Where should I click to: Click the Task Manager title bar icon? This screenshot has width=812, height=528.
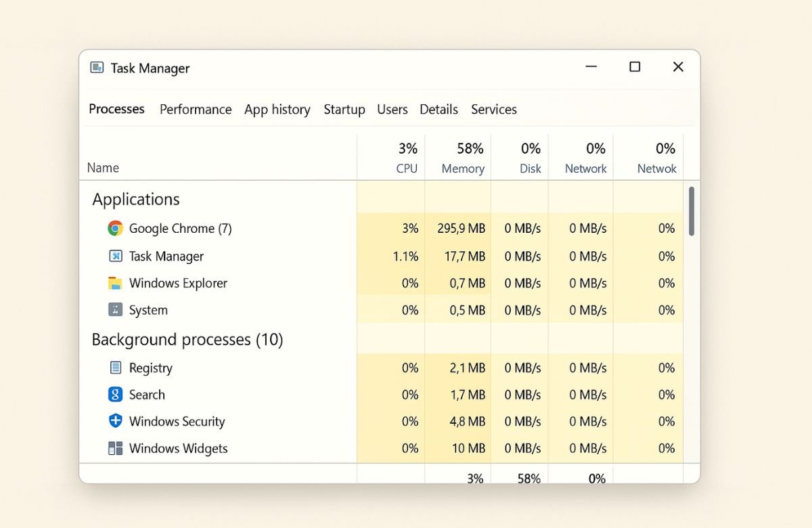pyautogui.click(x=97, y=68)
